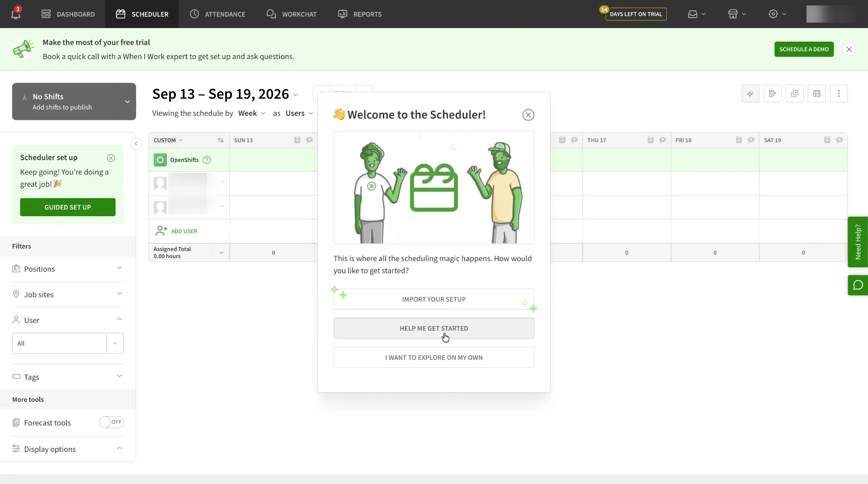Dismiss the free trial banner
The height and width of the screenshot is (484, 868).
tap(849, 49)
